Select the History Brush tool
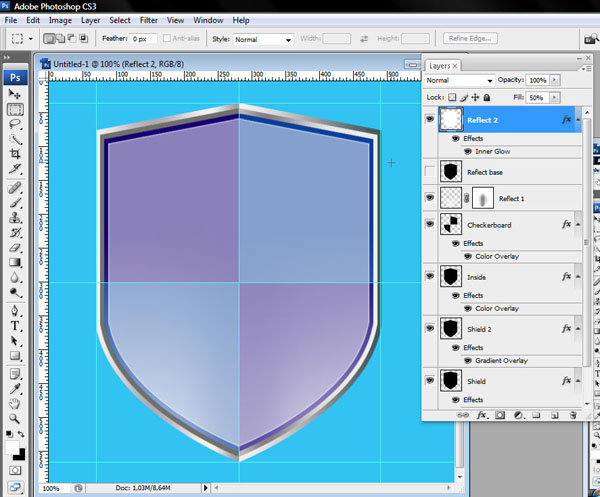The image size is (600, 497). (15, 233)
